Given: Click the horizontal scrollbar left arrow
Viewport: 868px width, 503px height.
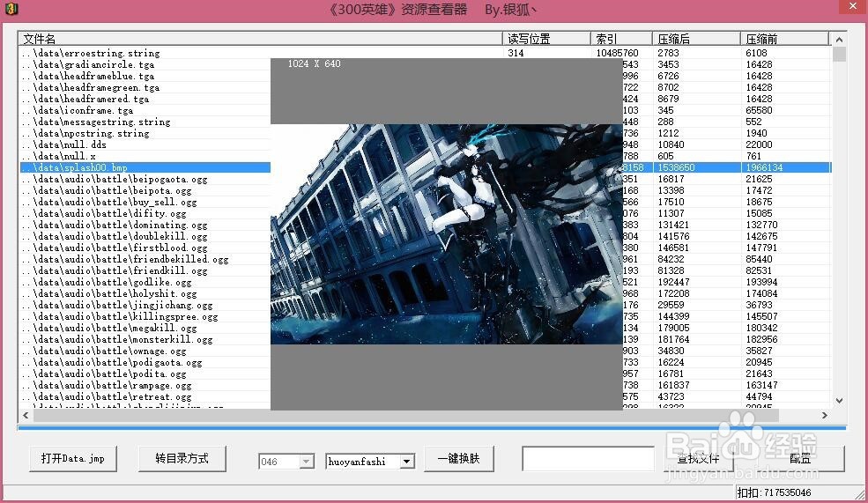Looking at the screenshot, I should [x=26, y=415].
